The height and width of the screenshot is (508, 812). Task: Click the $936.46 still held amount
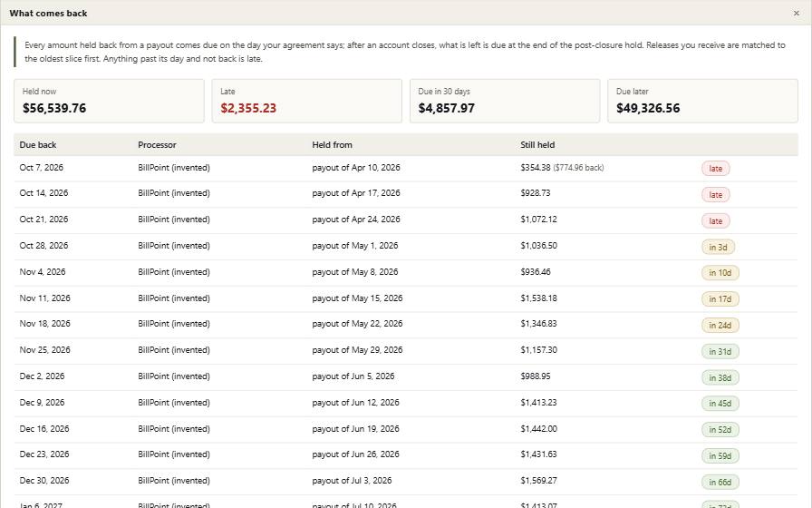536,272
